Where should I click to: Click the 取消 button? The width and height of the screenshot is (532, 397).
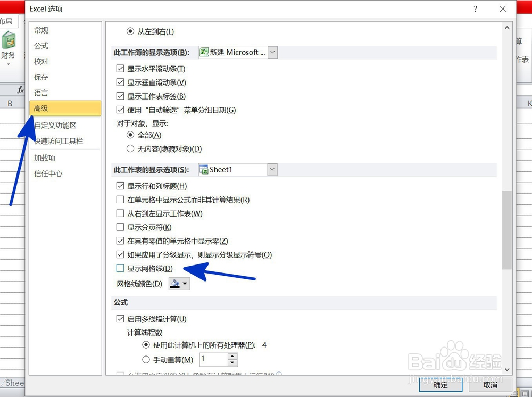point(490,385)
